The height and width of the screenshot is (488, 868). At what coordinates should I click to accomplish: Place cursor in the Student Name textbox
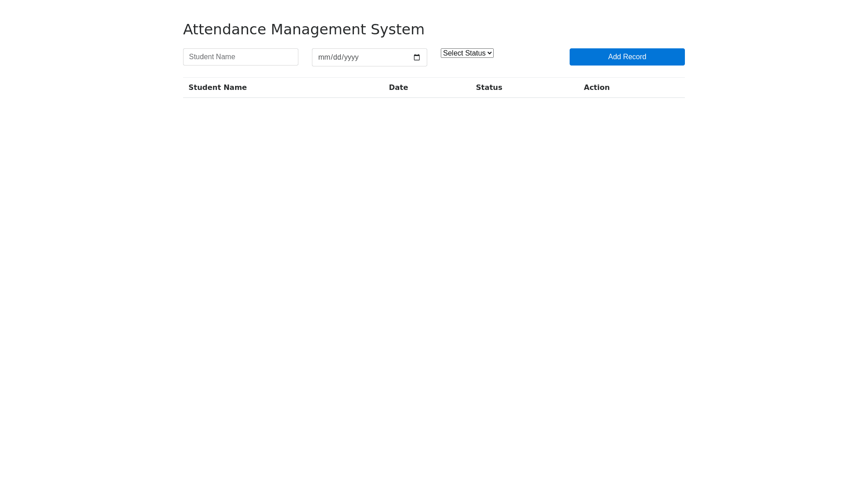coord(241,57)
